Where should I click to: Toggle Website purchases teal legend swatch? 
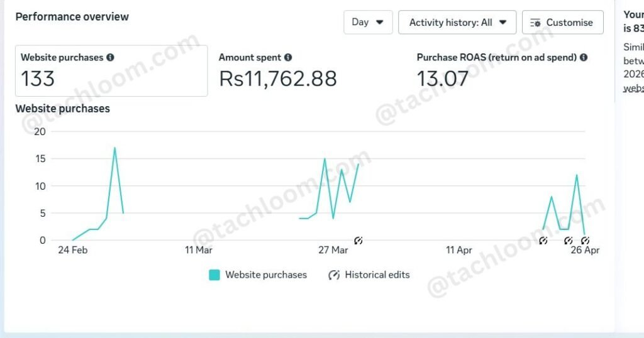(x=214, y=275)
